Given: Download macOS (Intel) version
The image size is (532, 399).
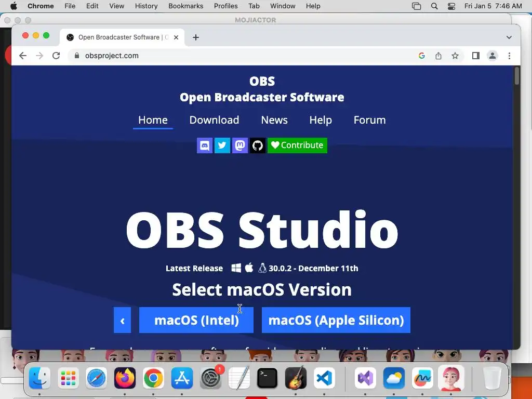Looking at the screenshot, I should tap(196, 320).
